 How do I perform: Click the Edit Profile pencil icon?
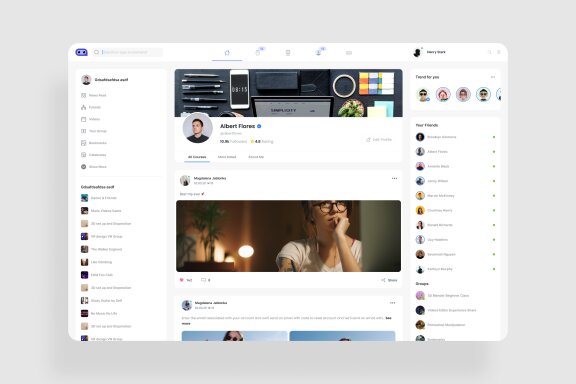pos(368,140)
